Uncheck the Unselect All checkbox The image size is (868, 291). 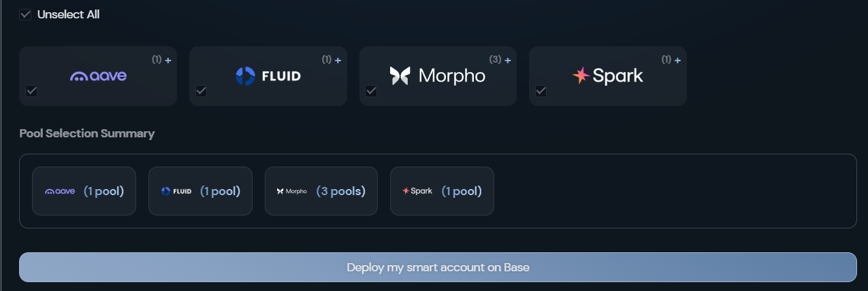tap(26, 15)
